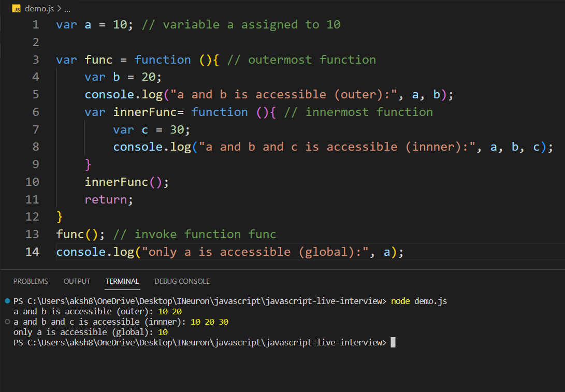Click the JS file icon in breadcrumb
This screenshot has height=392, width=565.
click(16, 9)
